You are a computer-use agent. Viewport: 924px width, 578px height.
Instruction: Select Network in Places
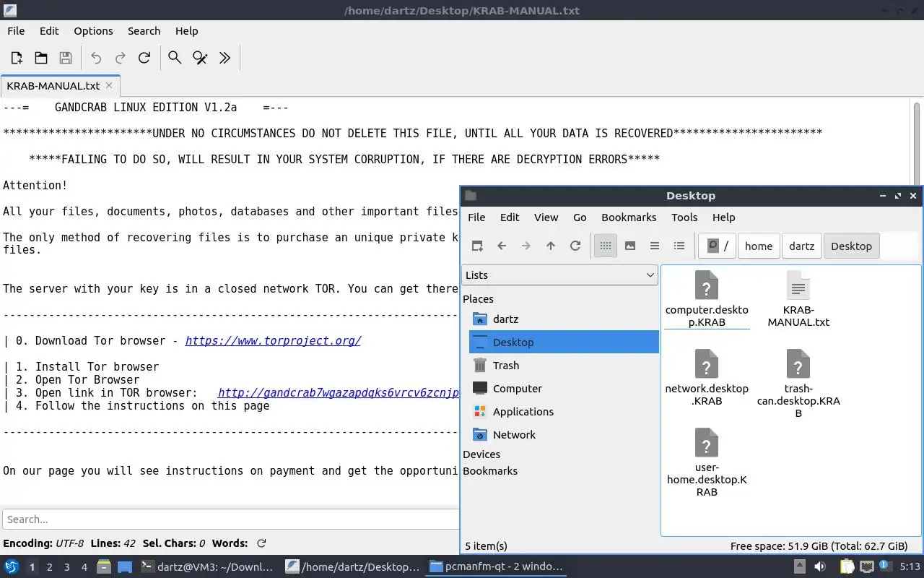click(x=564, y=435)
